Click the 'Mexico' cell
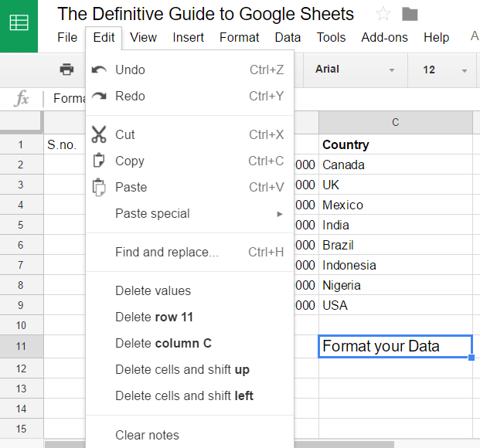 point(396,205)
